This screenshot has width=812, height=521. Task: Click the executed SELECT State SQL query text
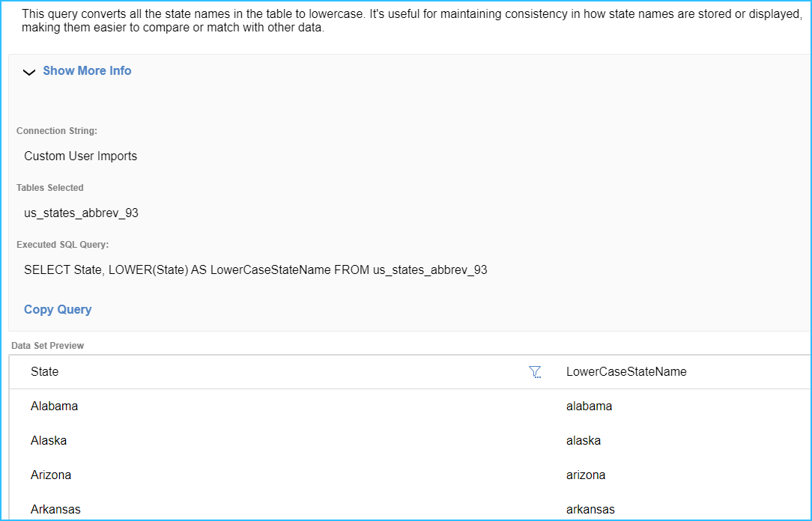[255, 270]
